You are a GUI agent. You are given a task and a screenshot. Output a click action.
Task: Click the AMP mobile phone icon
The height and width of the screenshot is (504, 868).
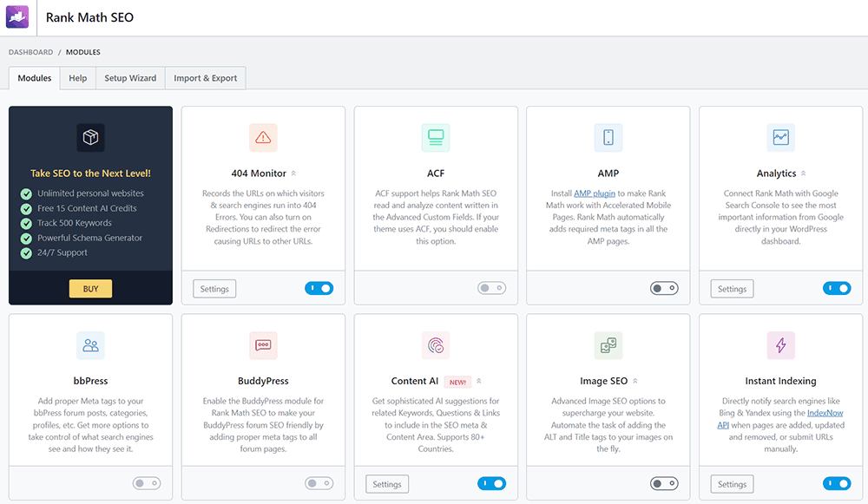[x=608, y=137]
